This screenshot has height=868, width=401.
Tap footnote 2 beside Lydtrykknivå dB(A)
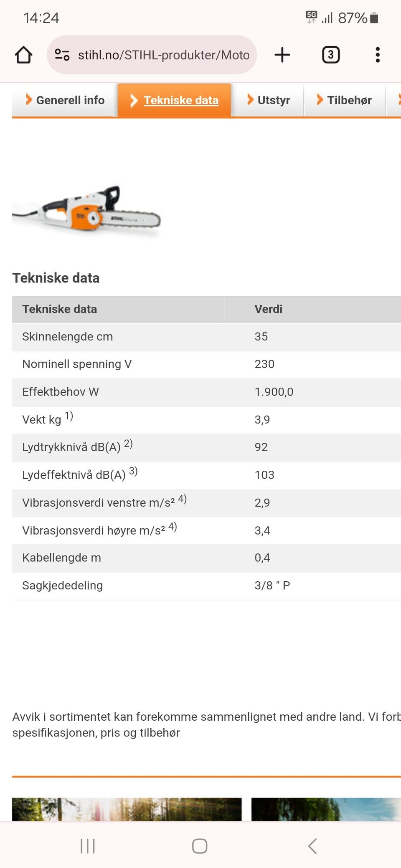pos(128,444)
